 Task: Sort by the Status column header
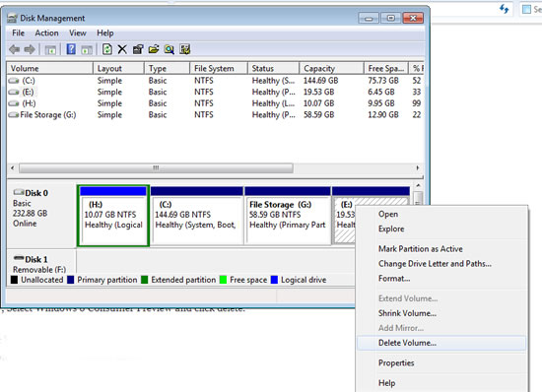coord(273,68)
